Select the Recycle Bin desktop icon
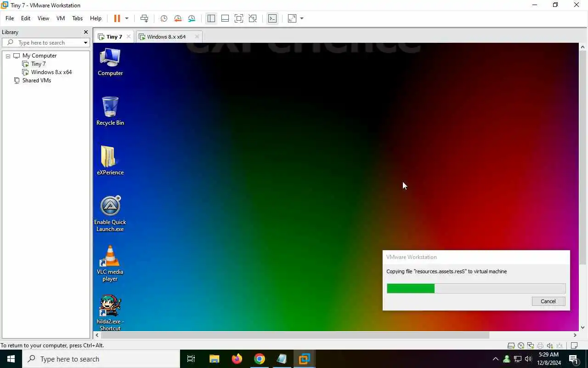Screen dimensions: 588x368 click(x=110, y=111)
